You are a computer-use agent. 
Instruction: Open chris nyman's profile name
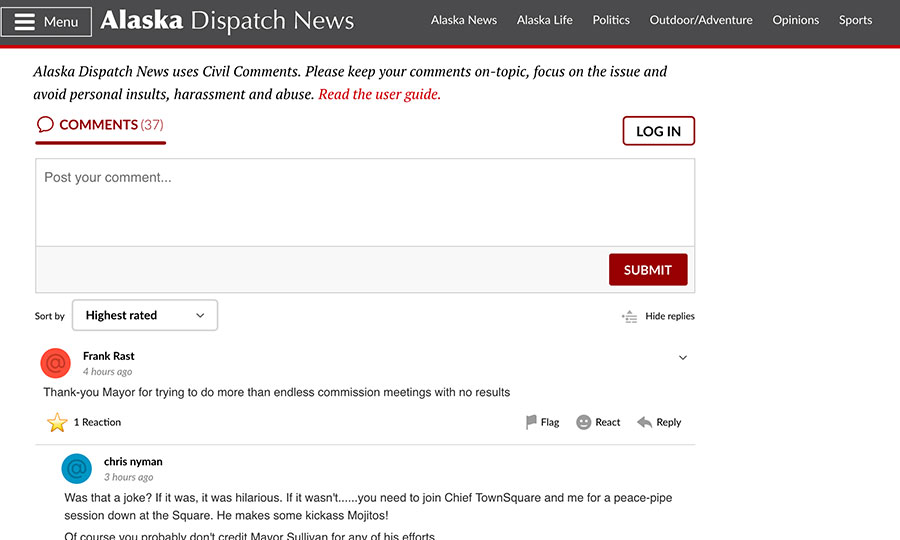133,461
